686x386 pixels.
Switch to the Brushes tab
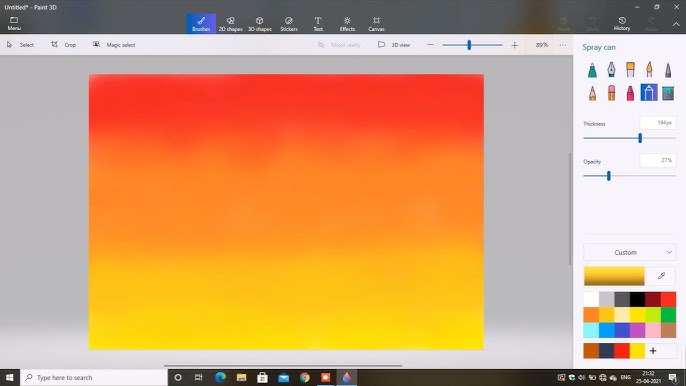pyautogui.click(x=201, y=23)
